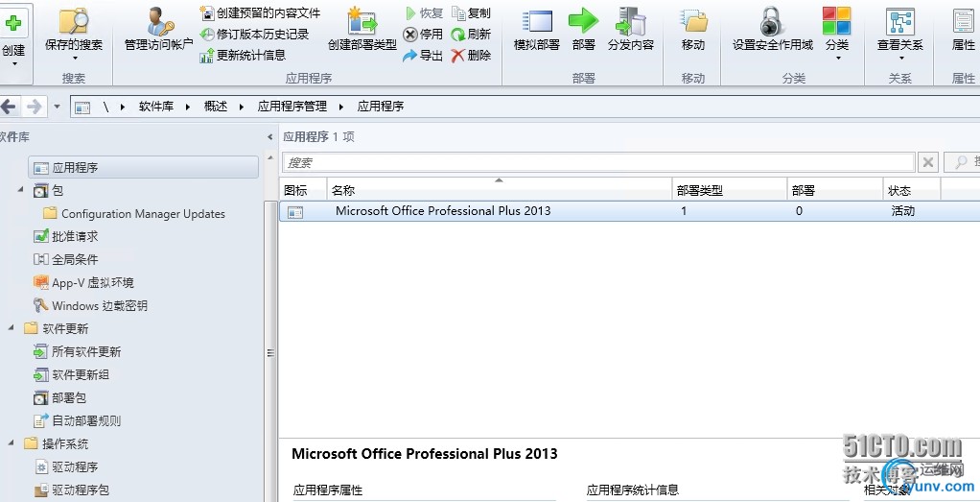Collapse the navigation pane arrow
980x502 pixels.
tap(270, 137)
